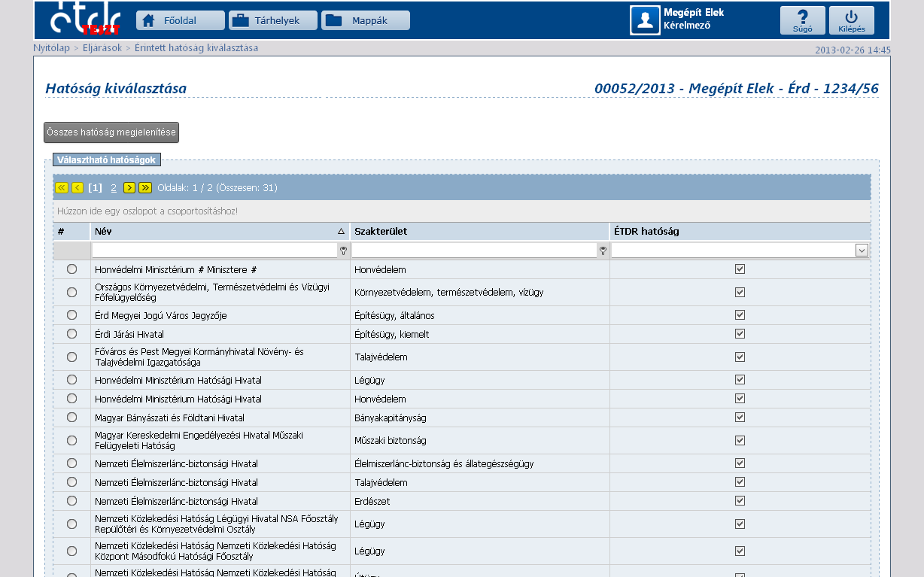
Task: Select Magyar Bányászati és Földtani Hivatal radio
Action: pos(71,418)
